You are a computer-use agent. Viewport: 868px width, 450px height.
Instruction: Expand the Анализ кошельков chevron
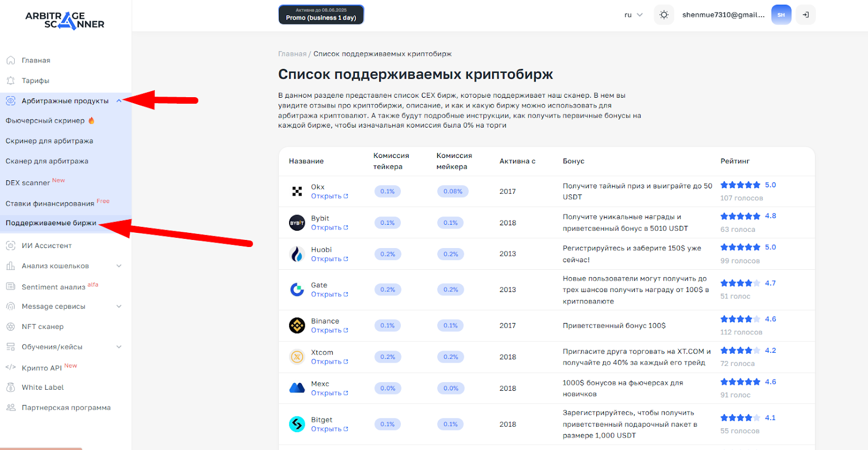pyautogui.click(x=119, y=266)
